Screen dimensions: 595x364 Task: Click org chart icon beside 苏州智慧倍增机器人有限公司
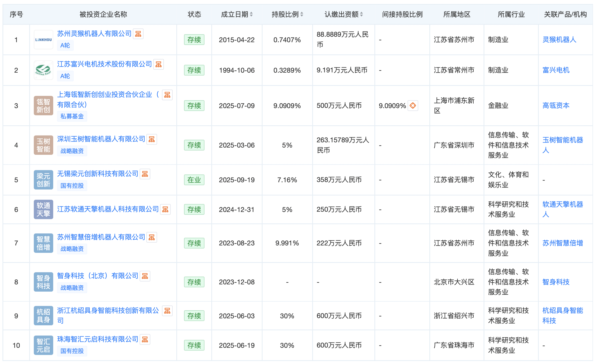(152, 237)
